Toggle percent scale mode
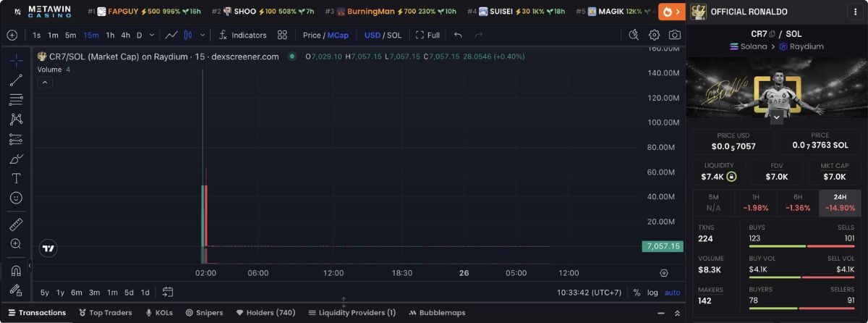 [x=637, y=293]
